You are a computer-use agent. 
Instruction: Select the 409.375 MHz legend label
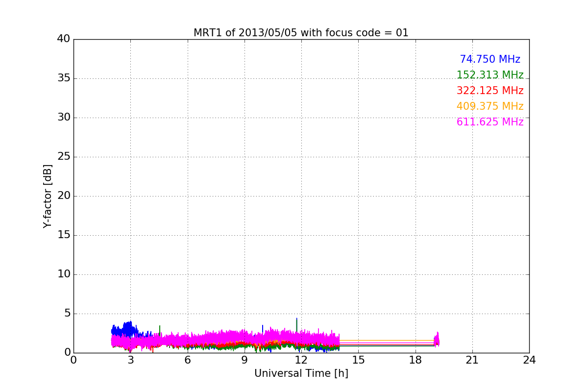click(490, 106)
